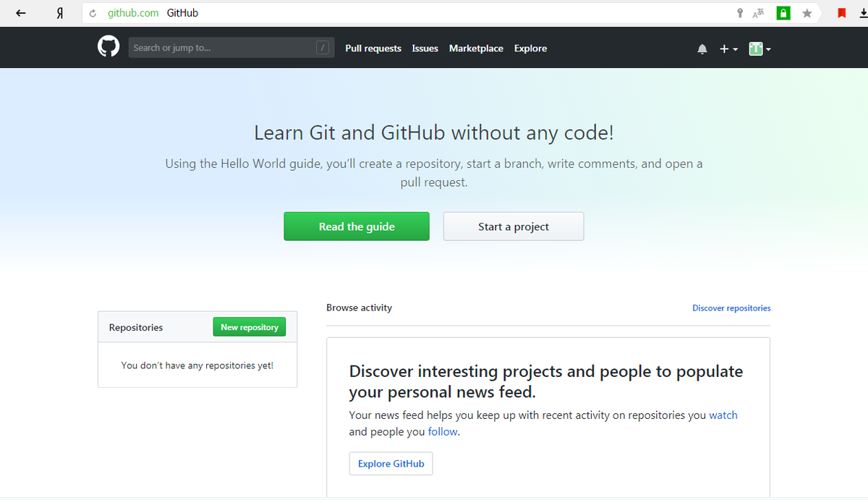Open the plus create-new dropdown
Viewport: 868px width, 500px height.
[x=728, y=48]
